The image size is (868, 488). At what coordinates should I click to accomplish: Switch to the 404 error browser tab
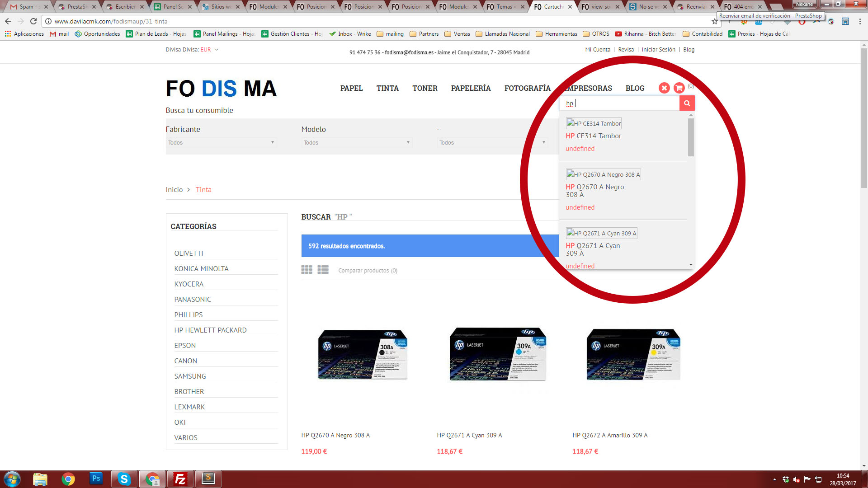743,7
